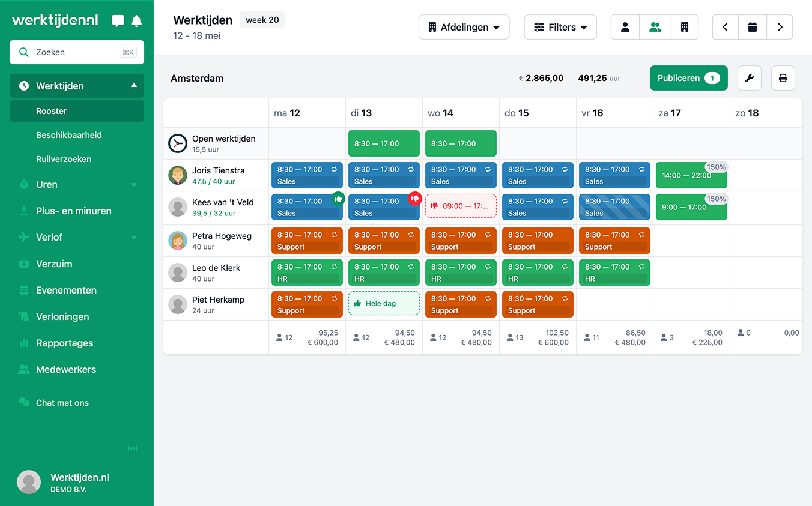The width and height of the screenshot is (812, 506).
Task: Open Chat met ons link
Action: [62, 403]
